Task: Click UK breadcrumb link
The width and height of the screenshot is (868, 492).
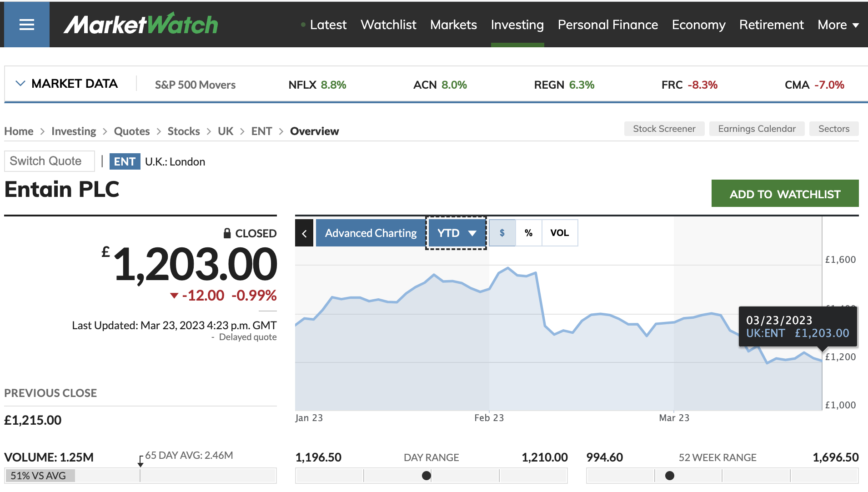Action: 226,131
